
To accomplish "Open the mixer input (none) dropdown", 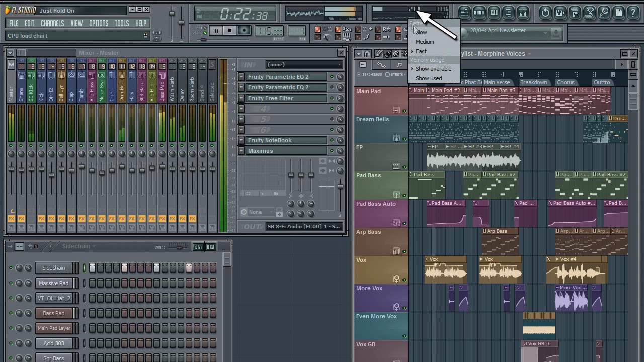I will tap(304, 65).
